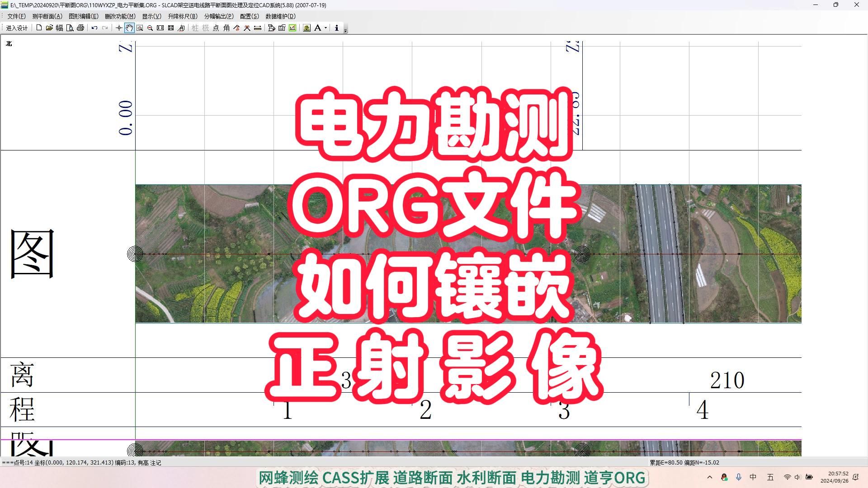Click the 点 toolbar button
The height and width of the screenshot is (488, 868).
pos(216,28)
